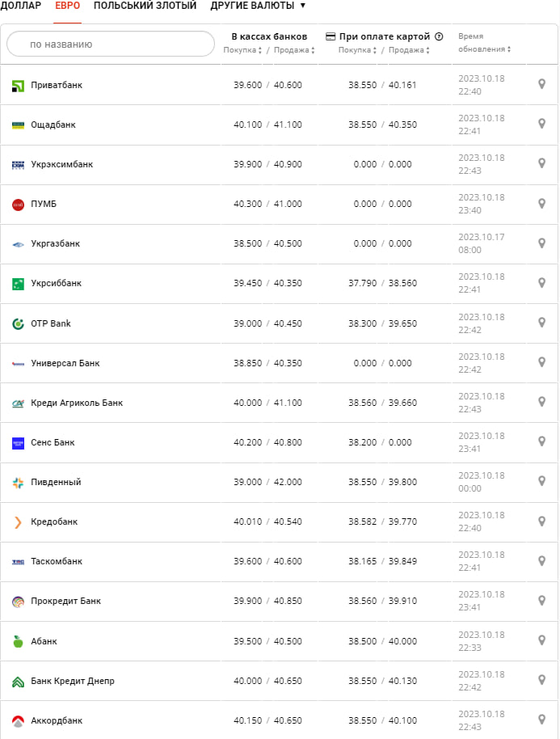Open the Кредобанк link
560x739 pixels.
54,522
